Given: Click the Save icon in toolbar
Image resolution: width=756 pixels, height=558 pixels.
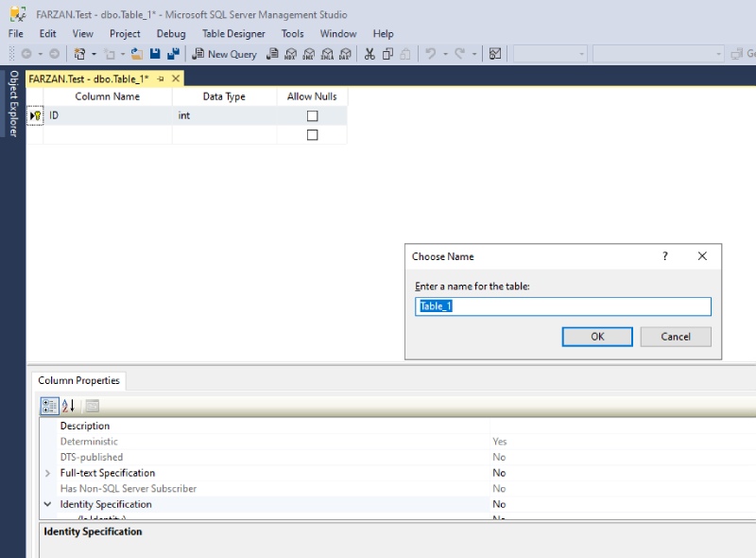Looking at the screenshot, I should tap(155, 54).
